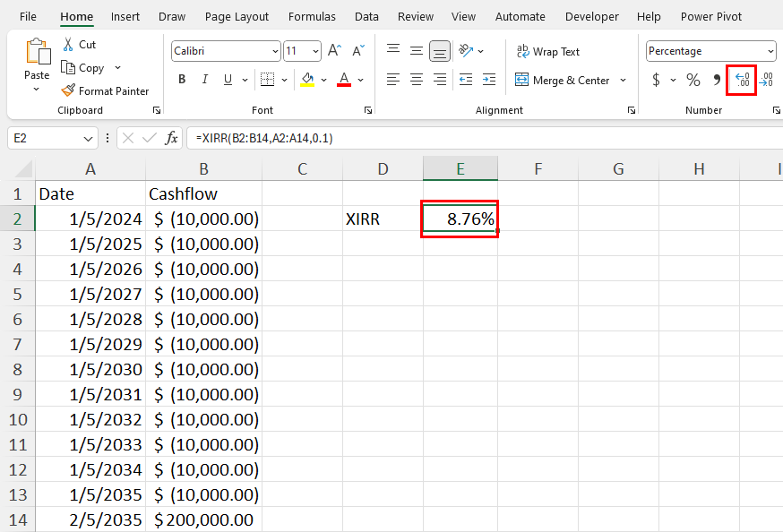Click the Copy icon
The image size is (783, 532).
coord(68,67)
